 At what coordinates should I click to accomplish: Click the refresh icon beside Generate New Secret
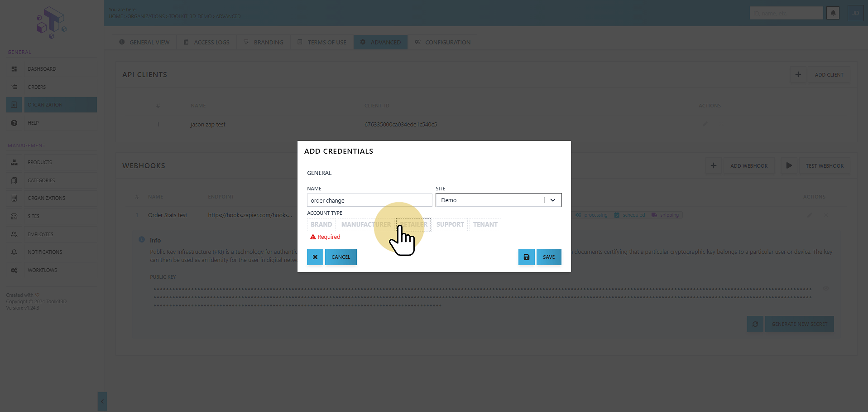755,324
